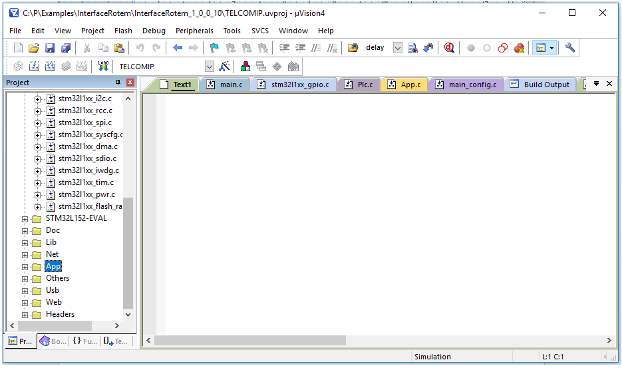Close the Project panel
This screenshot has height=368, width=622.
(130, 82)
